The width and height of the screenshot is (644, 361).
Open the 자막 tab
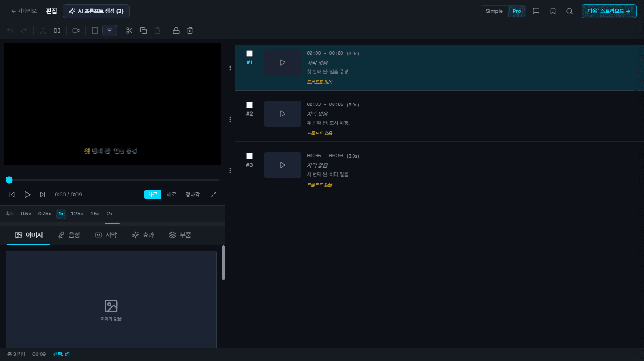click(x=105, y=235)
